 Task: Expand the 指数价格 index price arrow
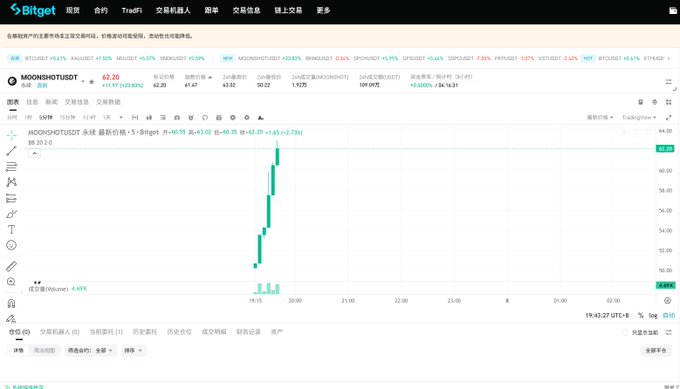[210, 77]
